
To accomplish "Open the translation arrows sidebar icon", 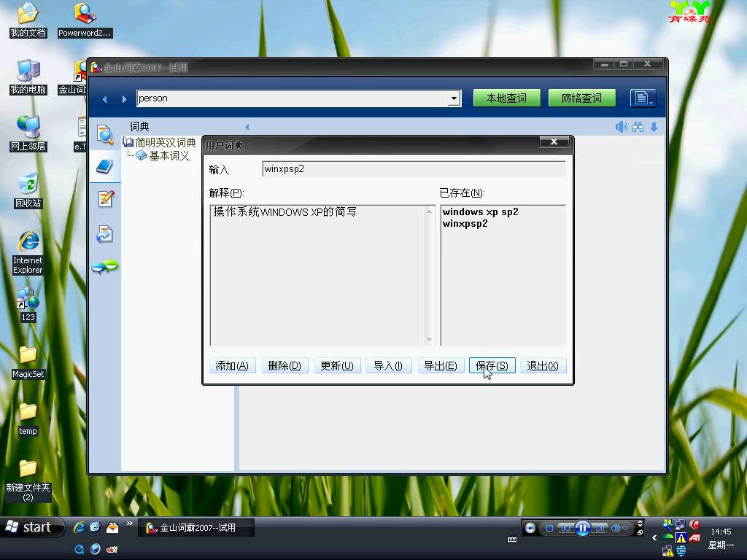I will click(105, 234).
